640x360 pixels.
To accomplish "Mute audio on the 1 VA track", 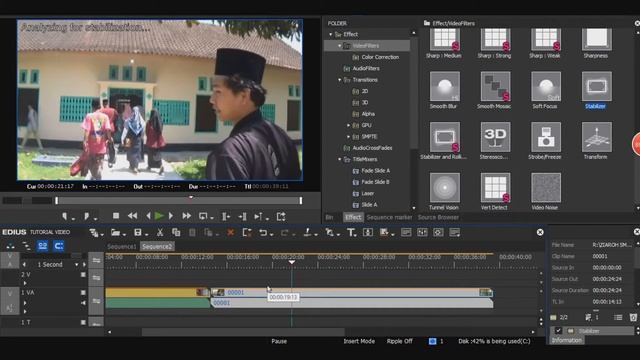I will point(83,303).
